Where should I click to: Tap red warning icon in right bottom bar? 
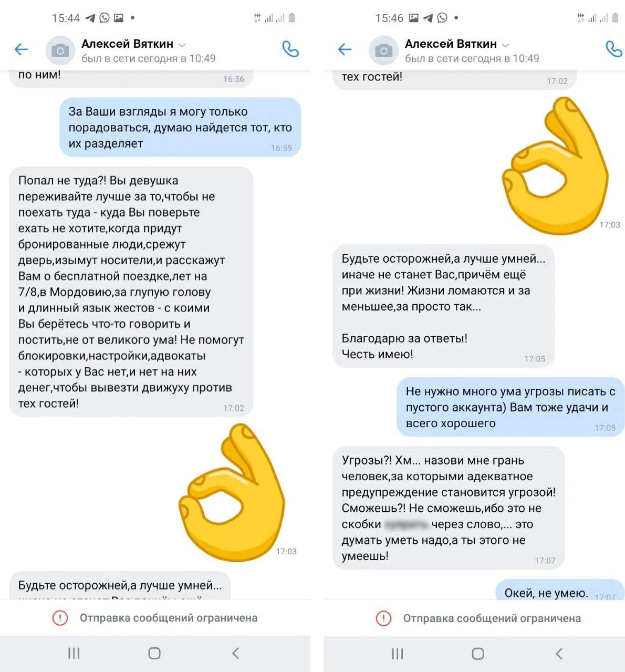pyautogui.click(x=384, y=618)
